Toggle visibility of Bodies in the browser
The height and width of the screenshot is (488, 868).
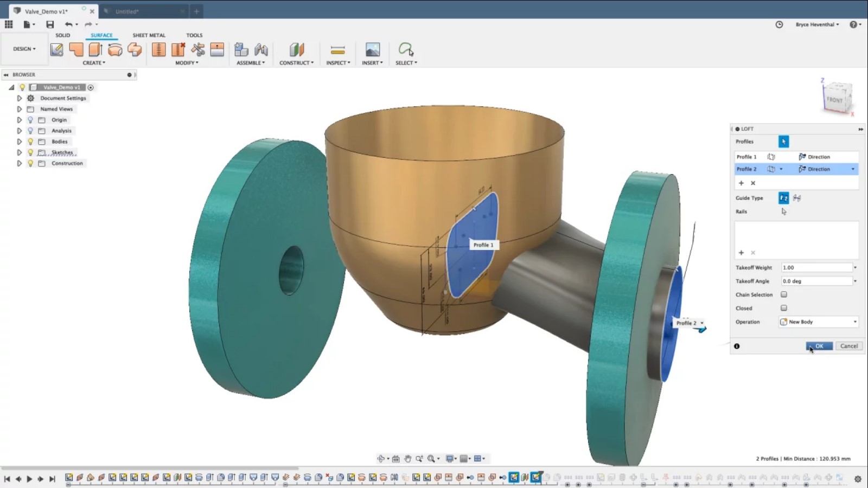pyautogui.click(x=30, y=141)
